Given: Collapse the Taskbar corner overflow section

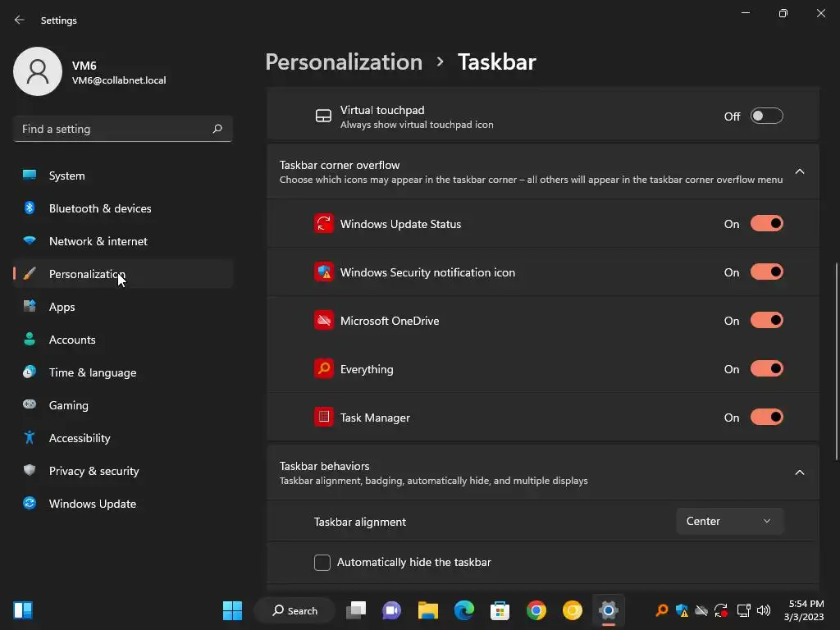Looking at the screenshot, I should pyautogui.click(x=799, y=171).
